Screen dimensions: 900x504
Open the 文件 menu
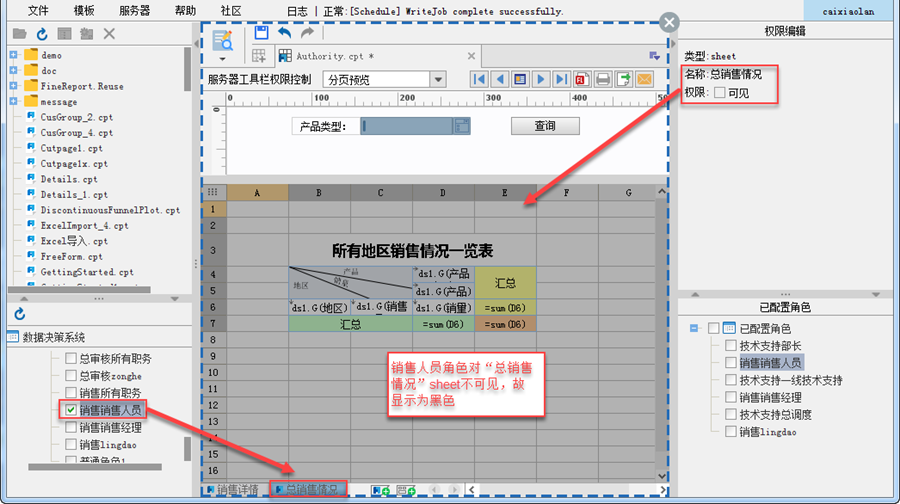[38, 11]
